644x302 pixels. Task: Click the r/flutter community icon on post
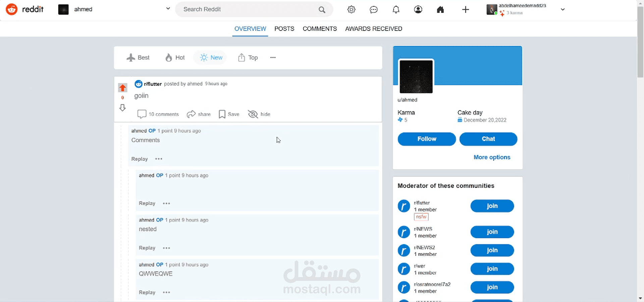tap(138, 84)
